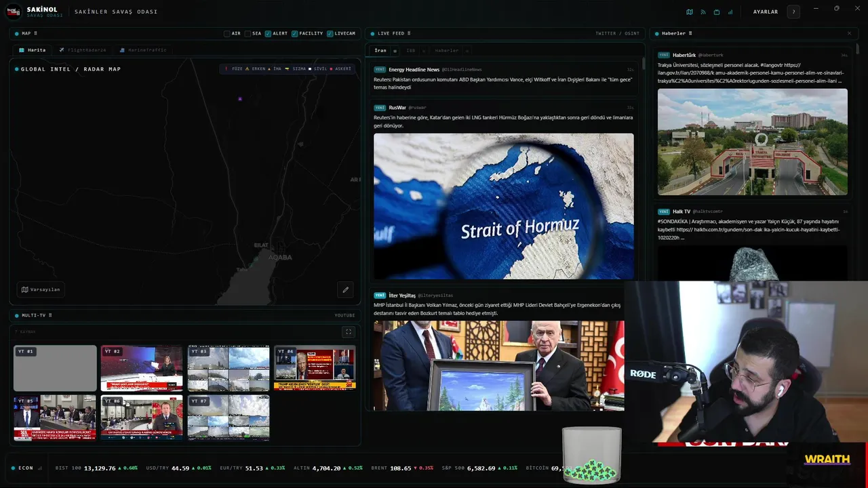Click the map panel icon in top toolbar
The image size is (868, 488).
[x=690, y=12]
